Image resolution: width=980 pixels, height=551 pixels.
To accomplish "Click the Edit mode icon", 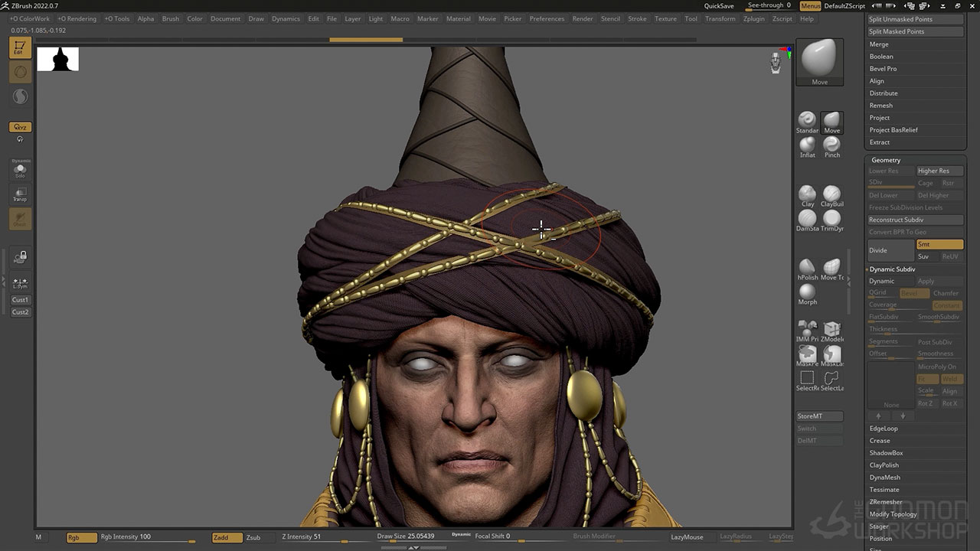I will coord(20,48).
